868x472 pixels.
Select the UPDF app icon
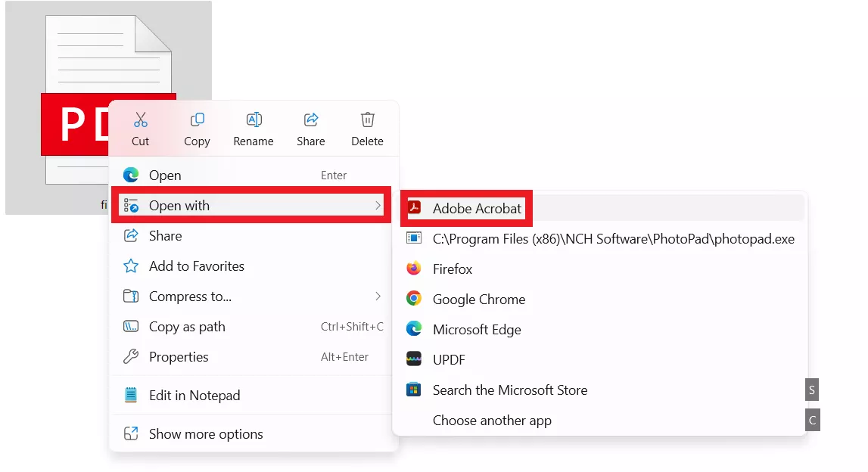pos(414,359)
